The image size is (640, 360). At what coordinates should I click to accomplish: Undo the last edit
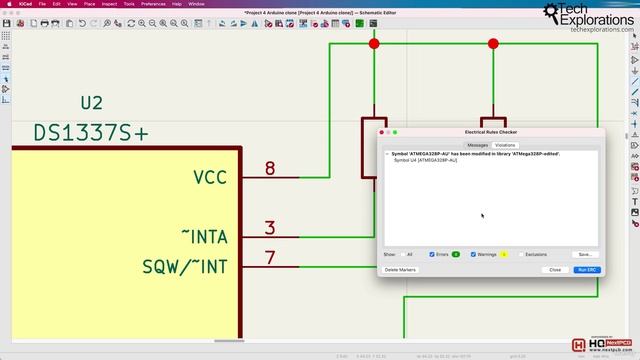pos(82,24)
